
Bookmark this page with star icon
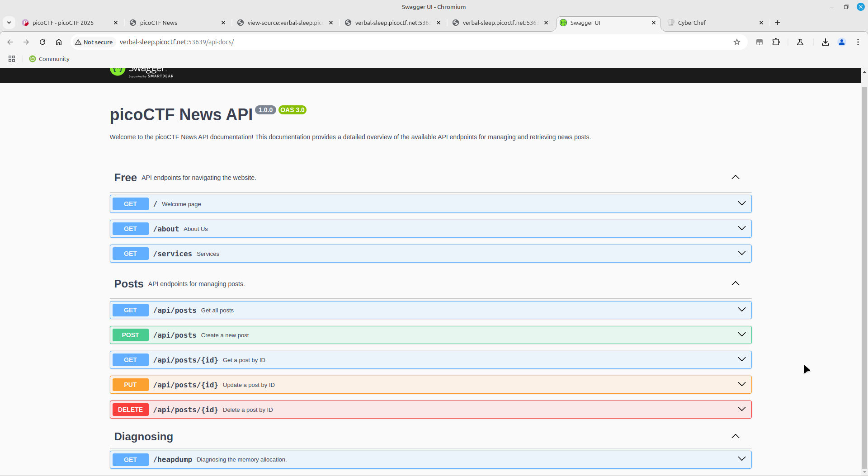click(737, 42)
